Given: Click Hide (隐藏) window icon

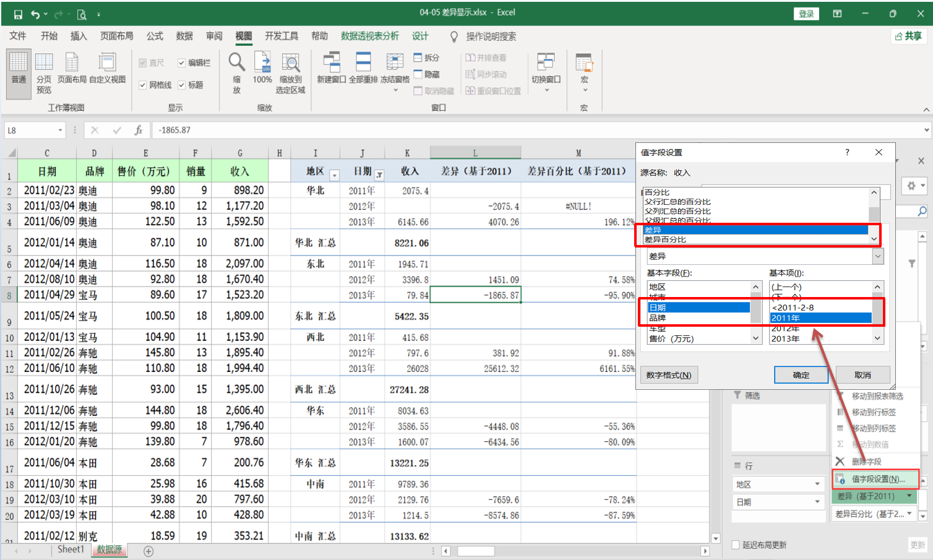Looking at the screenshot, I should click(x=426, y=74).
